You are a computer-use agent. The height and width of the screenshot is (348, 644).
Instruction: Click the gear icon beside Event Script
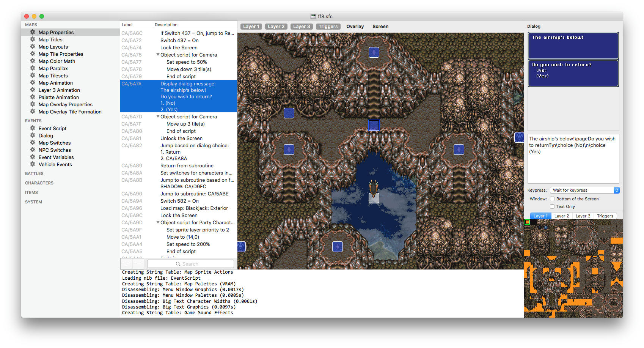[x=33, y=128]
